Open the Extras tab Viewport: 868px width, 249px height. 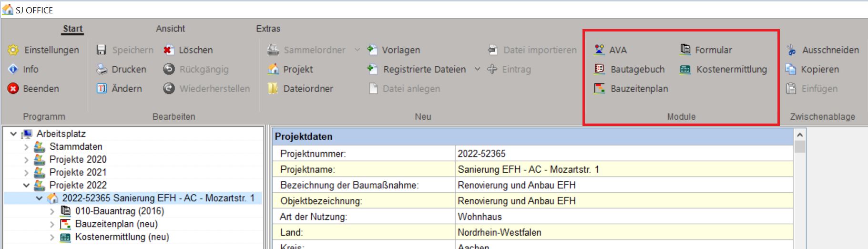pos(268,29)
